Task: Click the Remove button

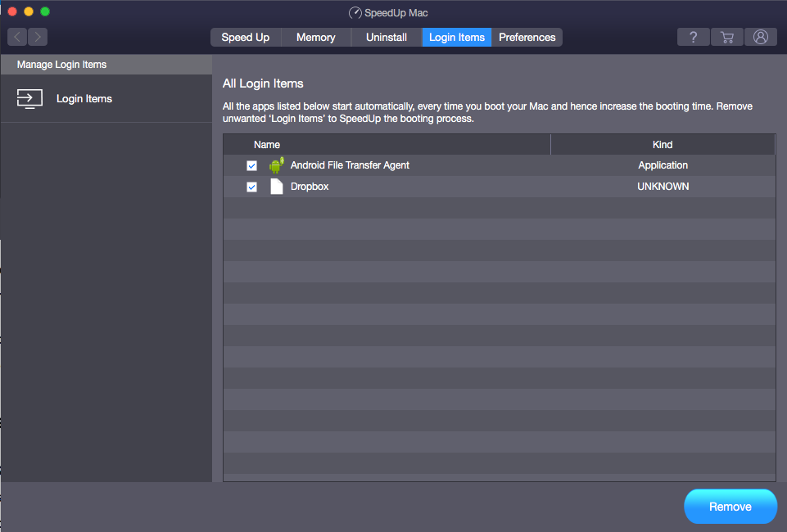Action: click(x=730, y=506)
